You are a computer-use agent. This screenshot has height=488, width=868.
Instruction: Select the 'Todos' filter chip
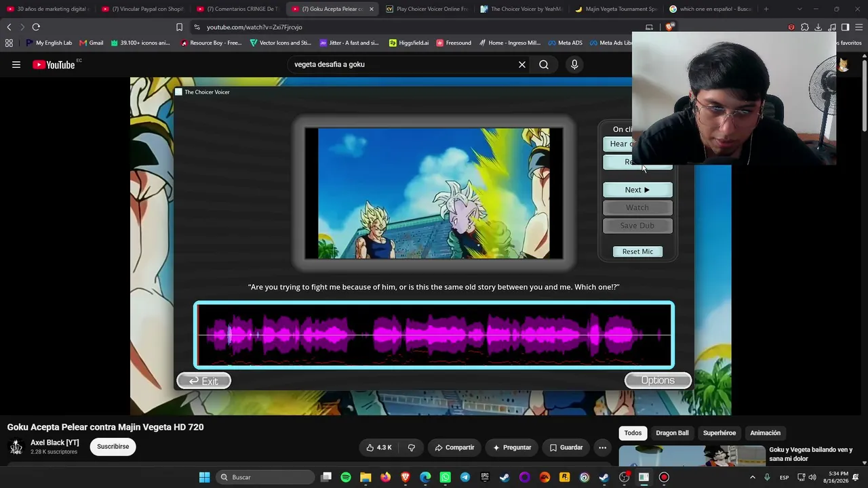pyautogui.click(x=633, y=433)
